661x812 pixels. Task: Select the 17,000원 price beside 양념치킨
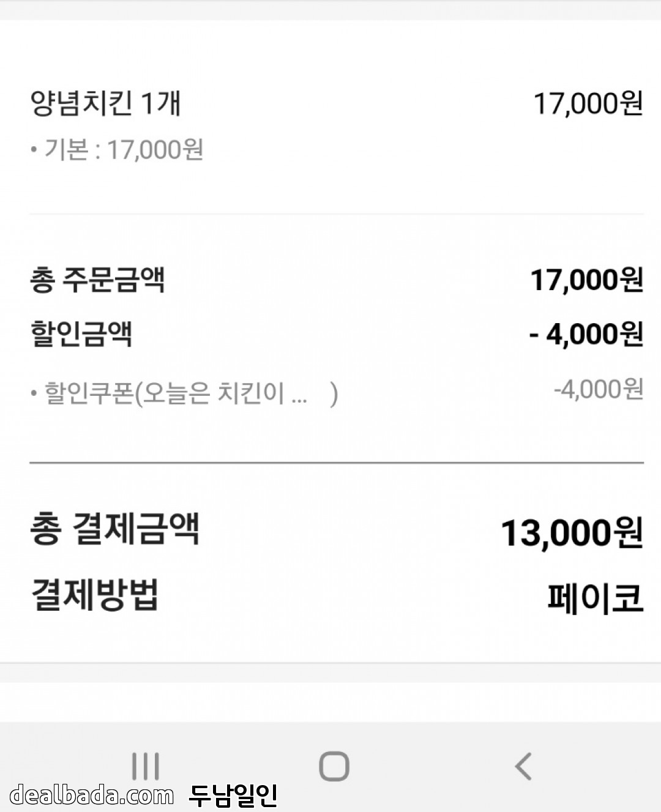point(588,103)
